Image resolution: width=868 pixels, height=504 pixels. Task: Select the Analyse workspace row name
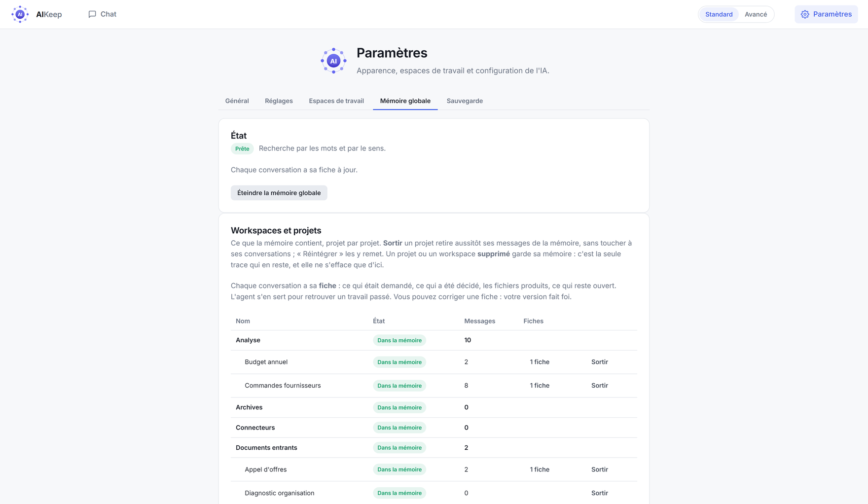pyautogui.click(x=248, y=340)
